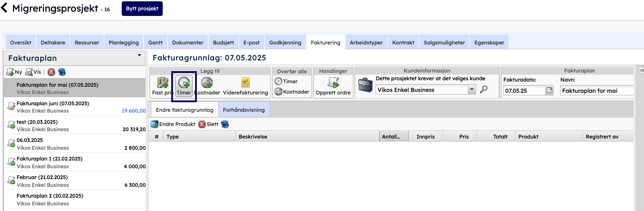This screenshot has width=644, height=211.
Task: Expand the Vikos Enkel Business customer dropdown
Action: pos(472,90)
